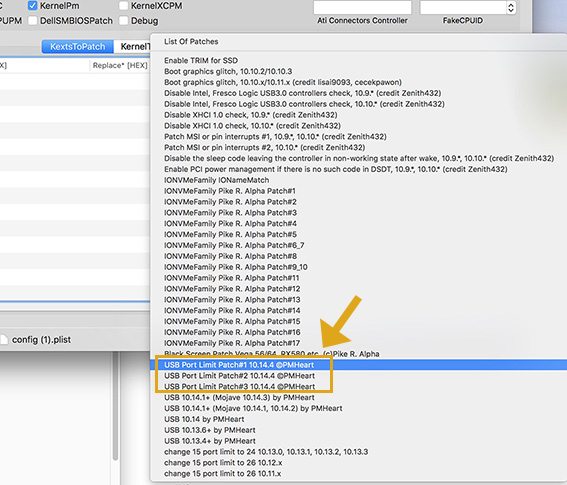Enable the Debug checkbox
The width and height of the screenshot is (567, 485).
point(124,21)
